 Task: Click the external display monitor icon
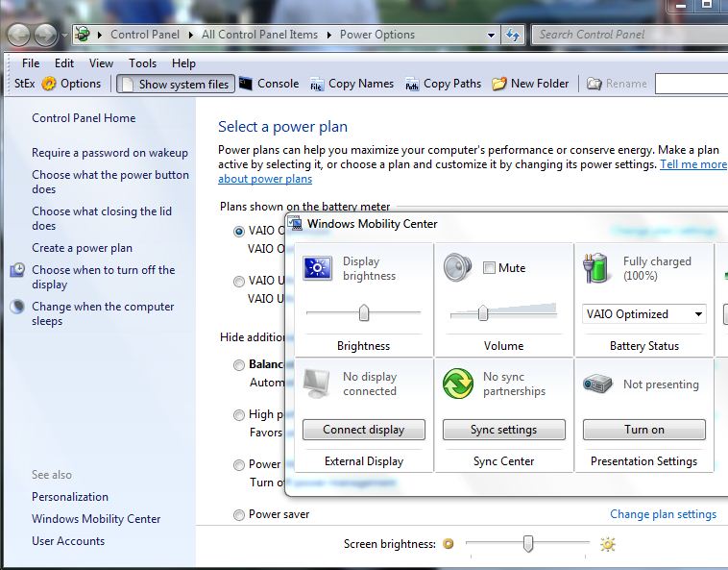(317, 384)
